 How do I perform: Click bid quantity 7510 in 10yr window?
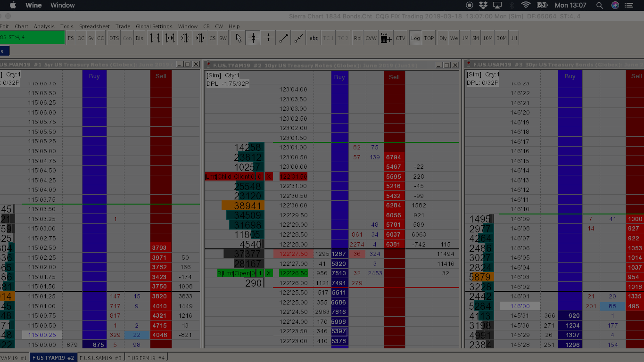(339, 273)
